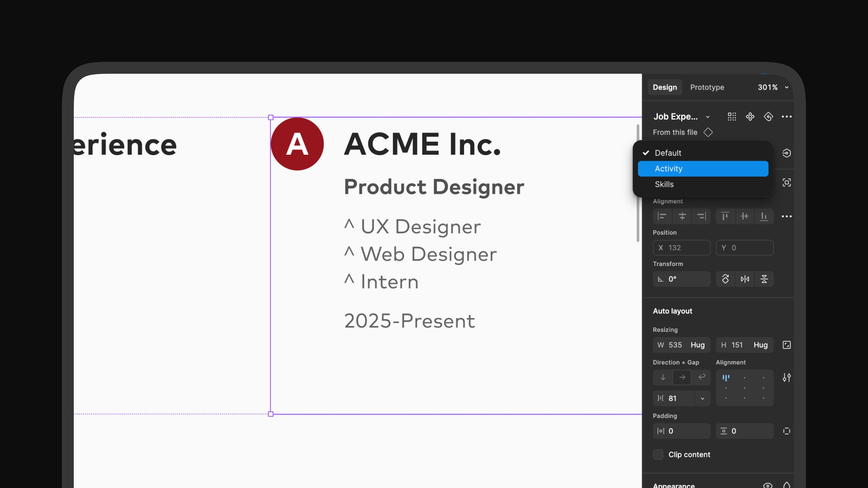Click the flip horizontal icon
Viewport: 868px width, 488px height.
pyautogui.click(x=745, y=279)
